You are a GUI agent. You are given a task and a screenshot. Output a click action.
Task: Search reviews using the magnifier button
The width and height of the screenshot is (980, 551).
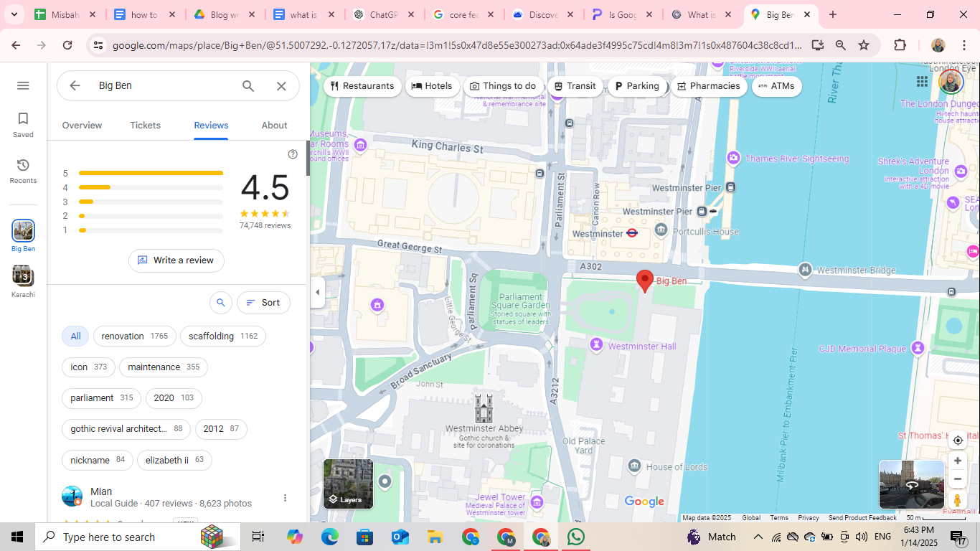221,303
